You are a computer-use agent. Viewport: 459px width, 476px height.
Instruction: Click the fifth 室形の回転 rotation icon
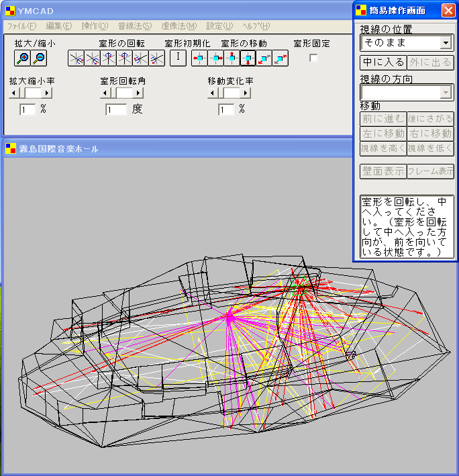(x=140, y=58)
